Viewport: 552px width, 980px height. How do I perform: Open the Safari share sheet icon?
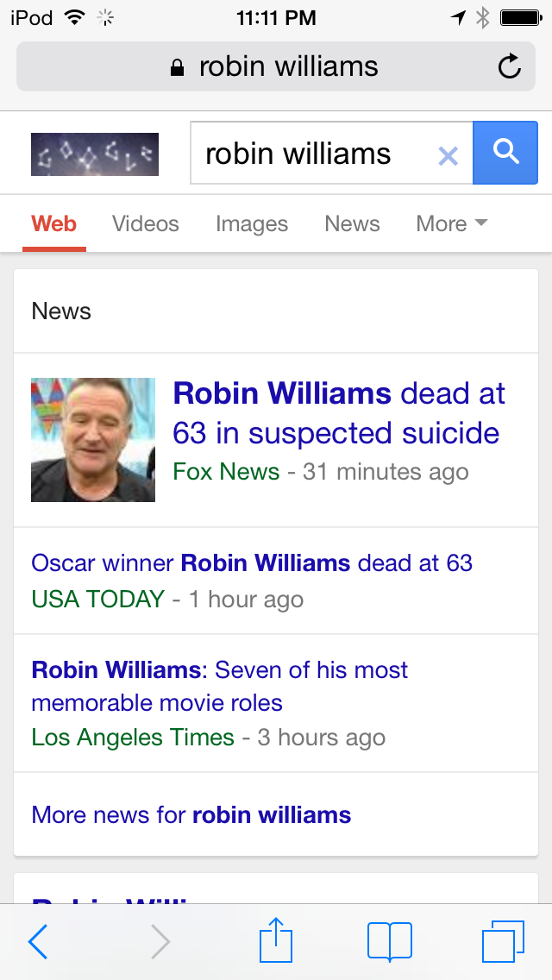tap(276, 939)
